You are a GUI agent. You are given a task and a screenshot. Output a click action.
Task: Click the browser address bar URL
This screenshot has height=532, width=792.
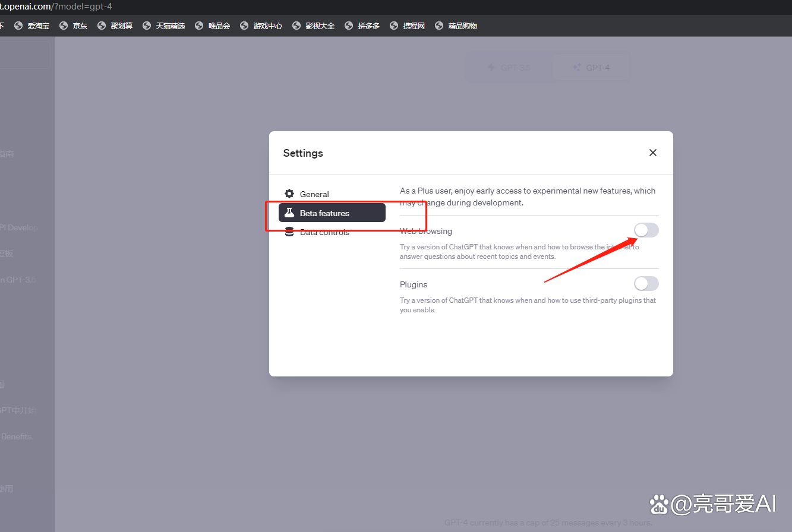pyautogui.click(x=56, y=7)
